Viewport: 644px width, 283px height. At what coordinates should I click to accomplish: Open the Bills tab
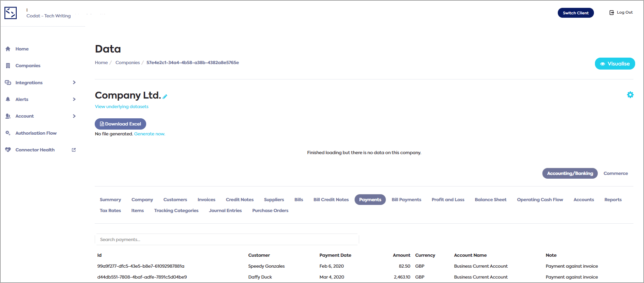299,199
